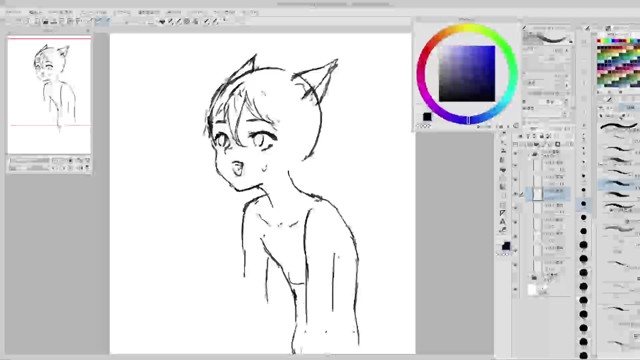The width and height of the screenshot is (640, 360).
Task: Click the circular color space switch icon below wheel
Action: click(x=516, y=126)
